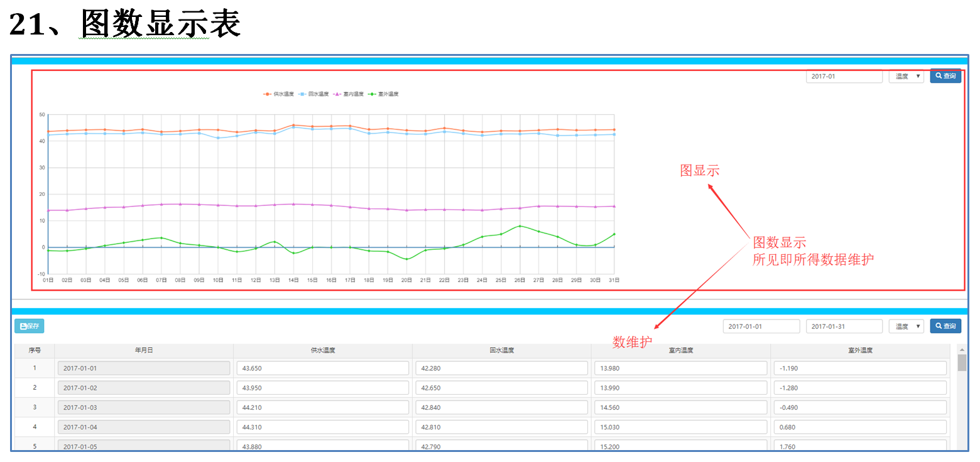Click 室内温度 cell with value 13.990
The width and height of the screenshot is (980, 462).
680,388
